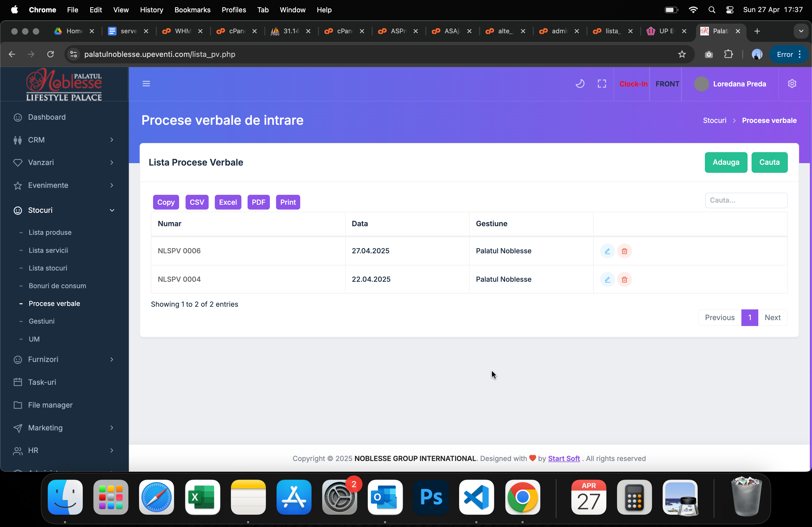Edit the NLSPV 0004 entry
Screen dimensions: 812x527
pyautogui.click(x=607, y=280)
